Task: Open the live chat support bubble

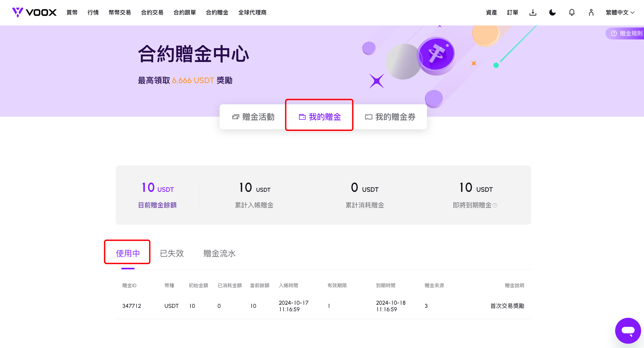Action: (x=628, y=330)
